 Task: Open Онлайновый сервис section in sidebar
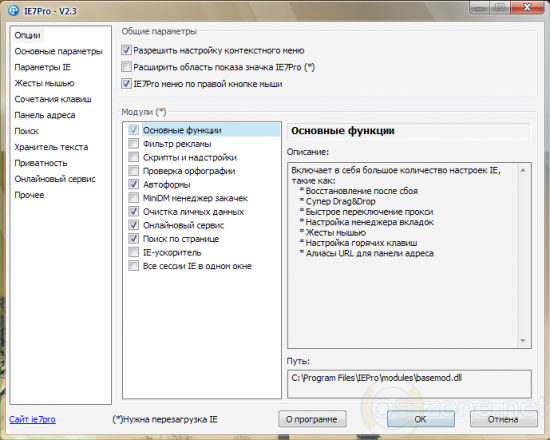point(55,179)
